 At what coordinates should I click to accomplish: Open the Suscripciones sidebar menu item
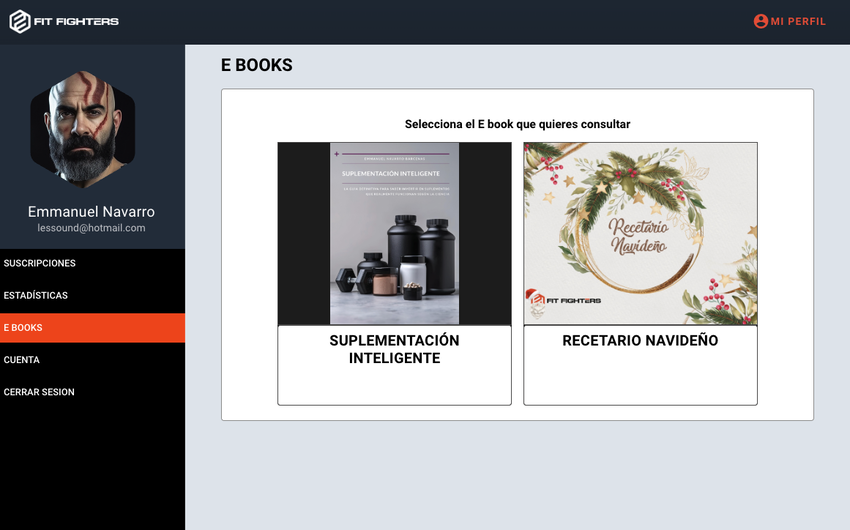[40, 263]
